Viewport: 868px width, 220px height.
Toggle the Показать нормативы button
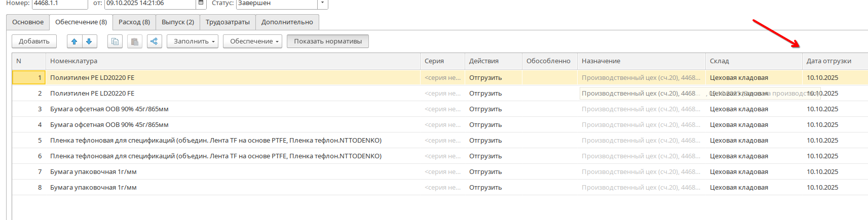coord(327,41)
